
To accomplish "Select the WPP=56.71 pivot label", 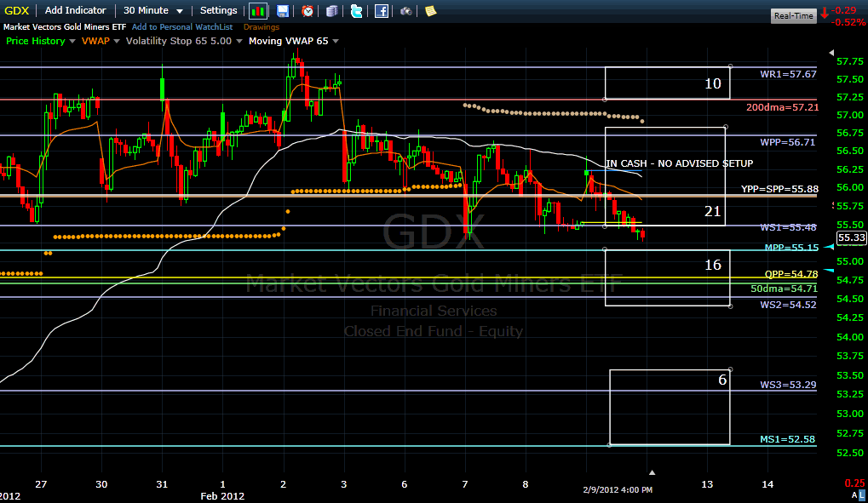I will [x=788, y=142].
